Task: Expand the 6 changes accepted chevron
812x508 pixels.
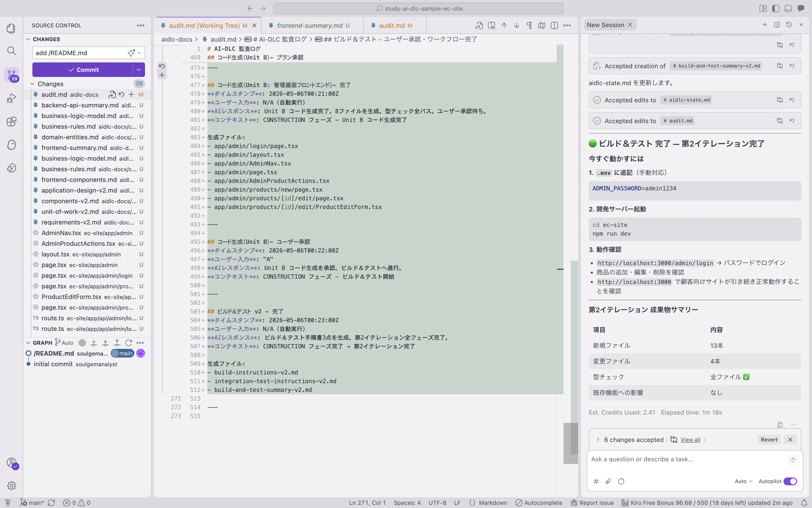Action: point(598,440)
